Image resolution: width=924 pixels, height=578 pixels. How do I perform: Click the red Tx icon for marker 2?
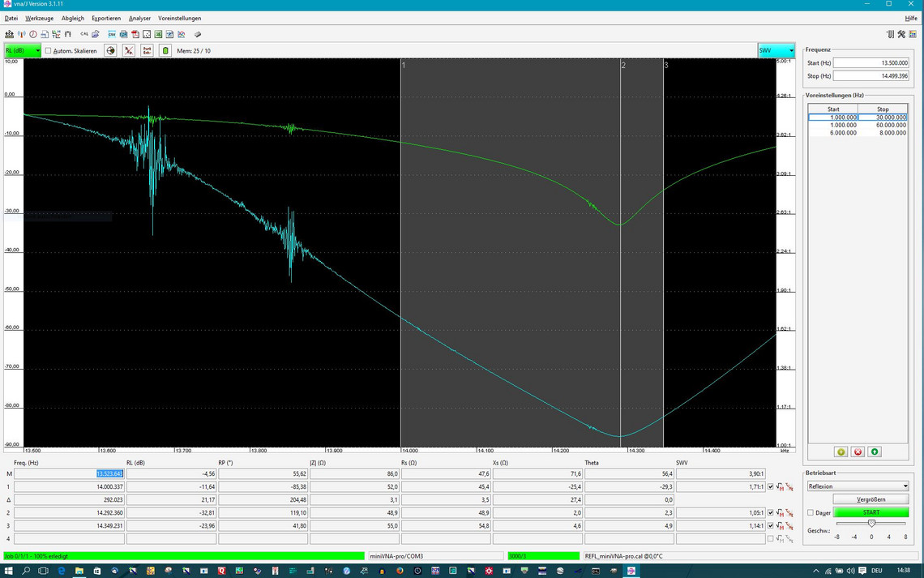pos(789,512)
